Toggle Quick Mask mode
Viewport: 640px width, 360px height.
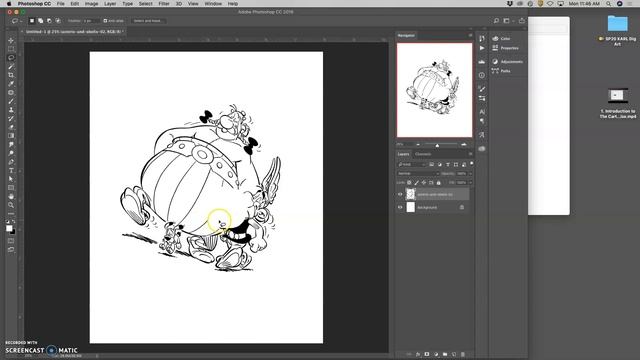coord(11,241)
